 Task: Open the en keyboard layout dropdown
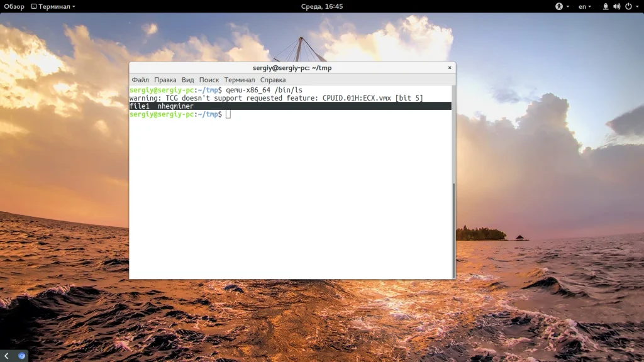(x=584, y=6)
